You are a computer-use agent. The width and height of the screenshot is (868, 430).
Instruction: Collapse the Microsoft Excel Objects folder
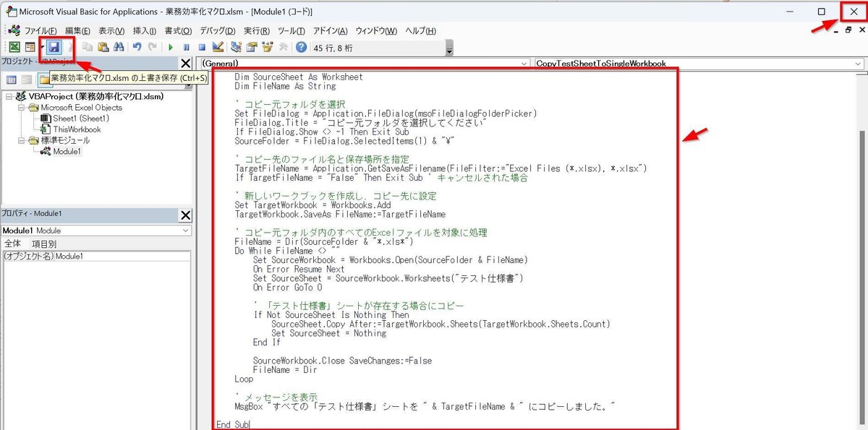coord(22,107)
